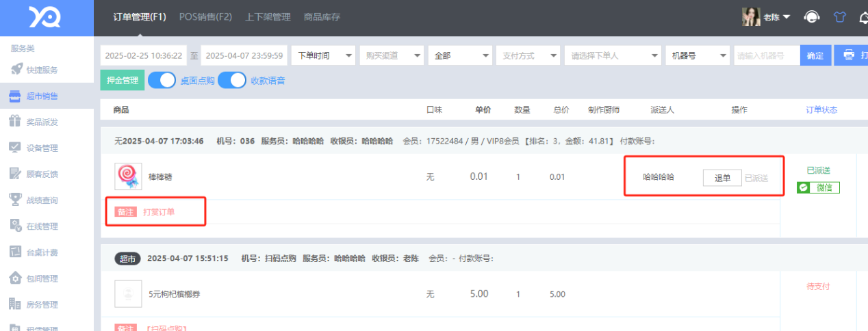Open the 购买渠道 dropdown
The width and height of the screenshot is (868, 331).
(392, 55)
